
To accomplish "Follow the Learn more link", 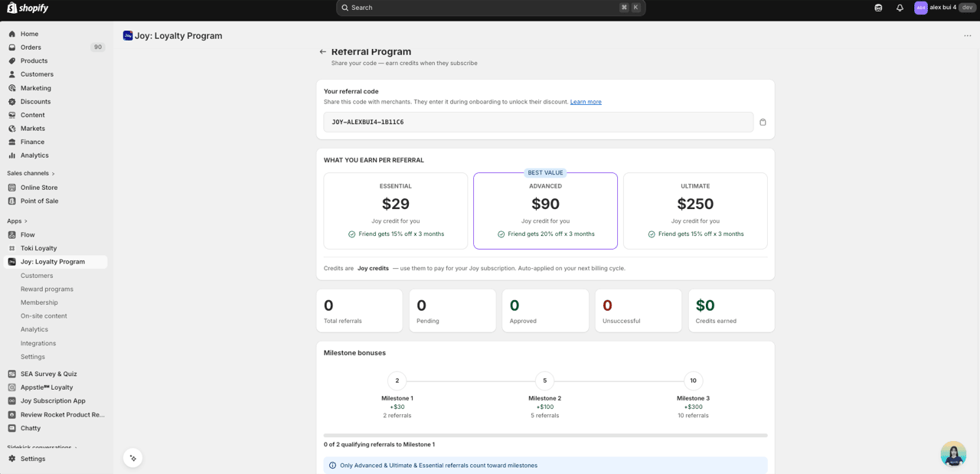I will coord(586,102).
